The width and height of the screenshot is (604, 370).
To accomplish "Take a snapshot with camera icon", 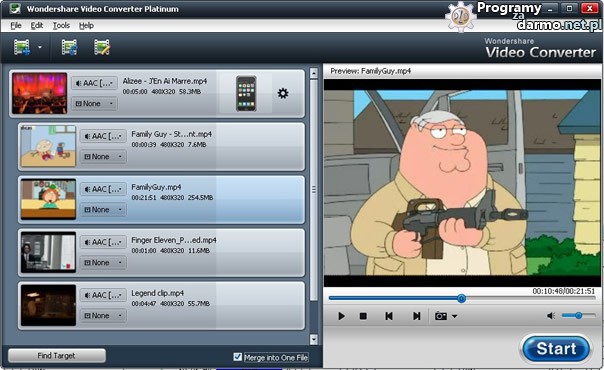I will tap(441, 316).
